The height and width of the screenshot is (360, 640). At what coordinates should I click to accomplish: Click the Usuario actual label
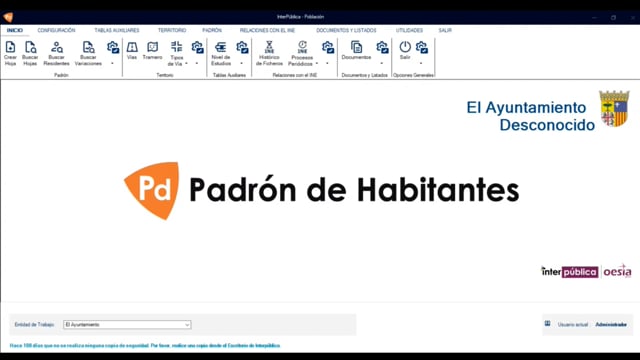click(573, 324)
